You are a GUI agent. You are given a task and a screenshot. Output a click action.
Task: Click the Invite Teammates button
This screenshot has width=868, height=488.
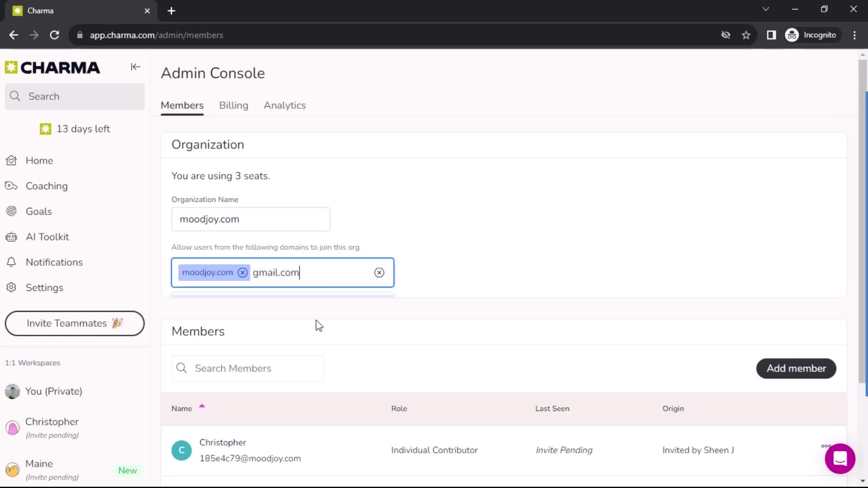(75, 324)
